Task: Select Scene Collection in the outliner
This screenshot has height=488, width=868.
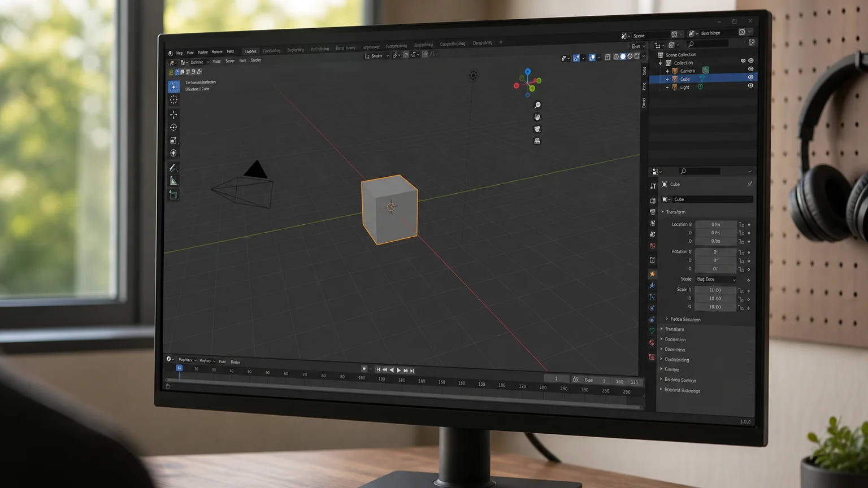Action: coord(680,55)
